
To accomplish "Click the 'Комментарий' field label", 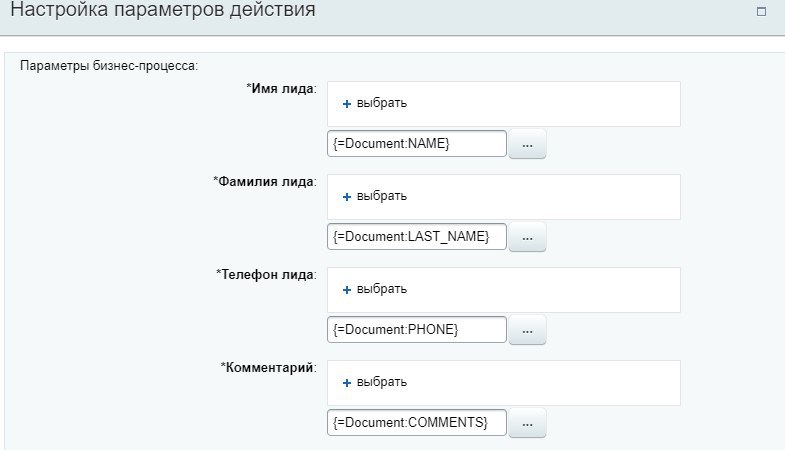I will (x=269, y=368).
